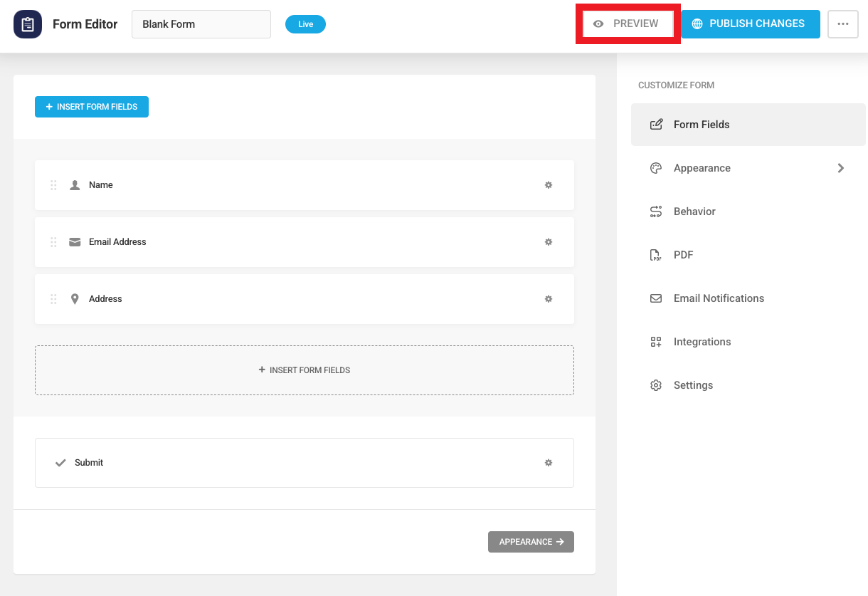Viewport: 868px width, 596px height.
Task: Expand the Appearance section chevron
Action: click(x=840, y=167)
